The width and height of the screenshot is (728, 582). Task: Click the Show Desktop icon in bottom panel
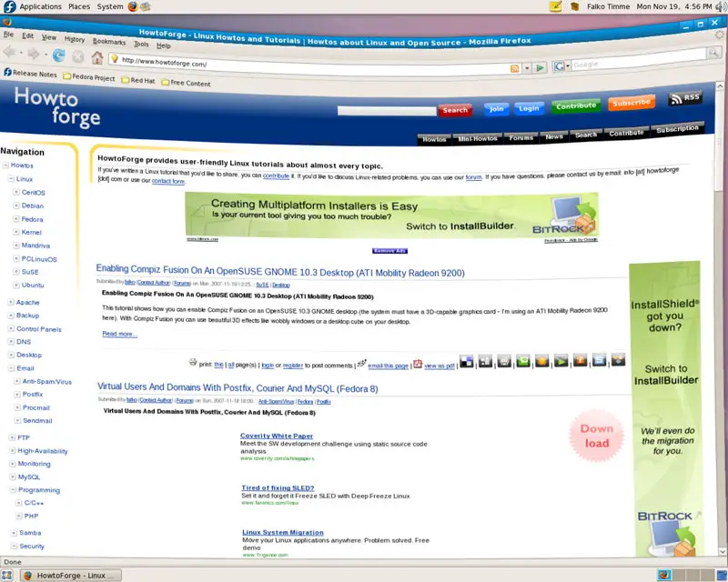point(6,576)
